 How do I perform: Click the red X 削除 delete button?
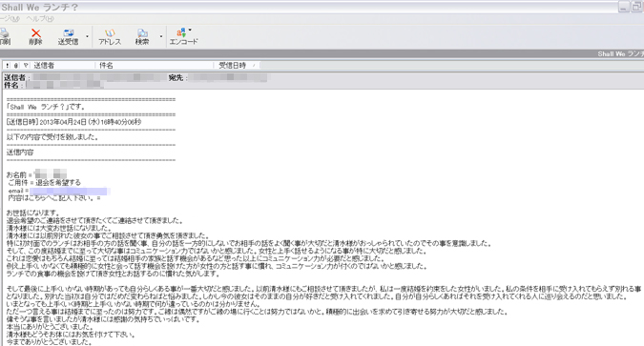pos(36,36)
